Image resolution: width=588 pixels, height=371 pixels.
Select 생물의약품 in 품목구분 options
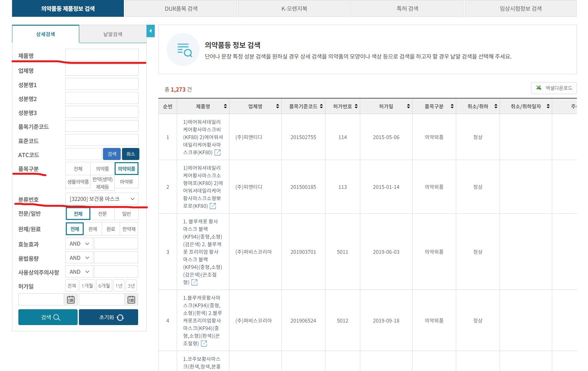click(x=78, y=182)
